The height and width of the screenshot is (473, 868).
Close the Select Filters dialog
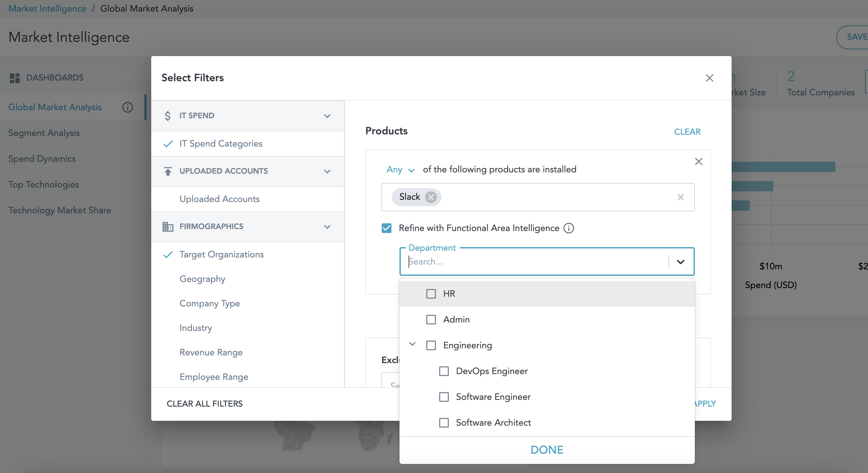pyautogui.click(x=709, y=78)
